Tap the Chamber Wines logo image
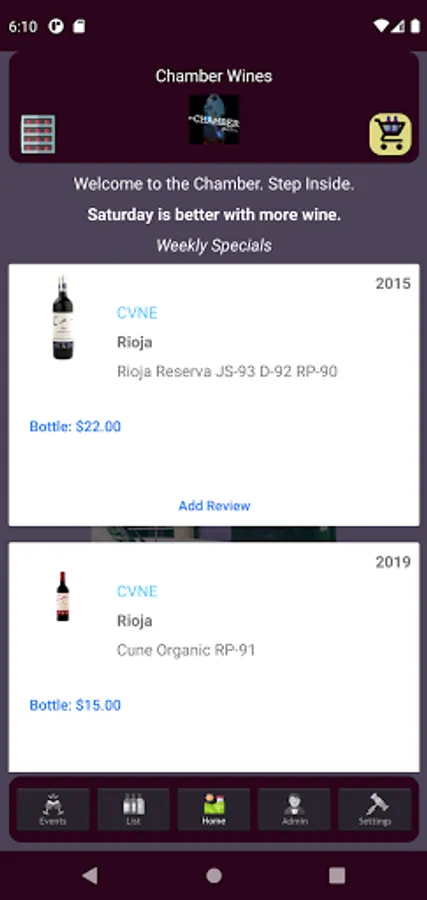This screenshot has width=427, height=900. tap(214, 119)
